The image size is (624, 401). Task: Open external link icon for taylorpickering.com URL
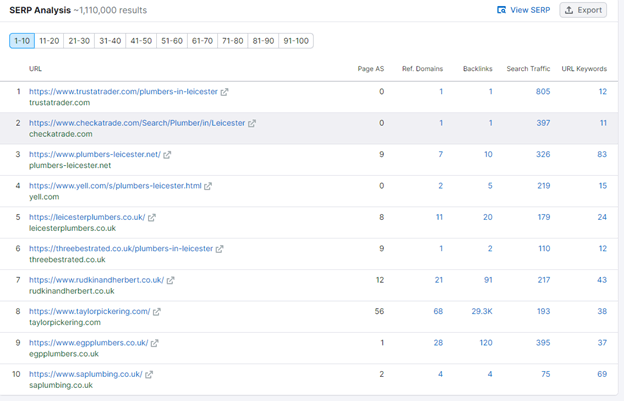click(x=157, y=312)
